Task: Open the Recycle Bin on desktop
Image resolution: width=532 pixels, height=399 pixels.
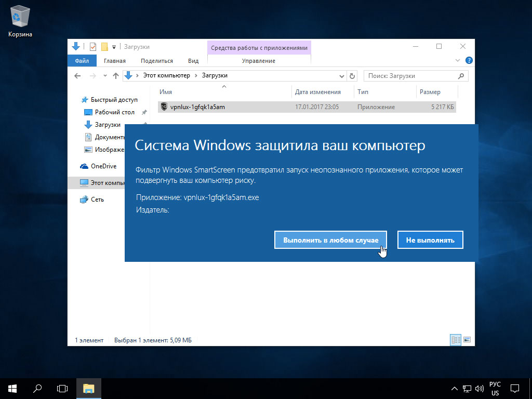Action: click(20, 22)
